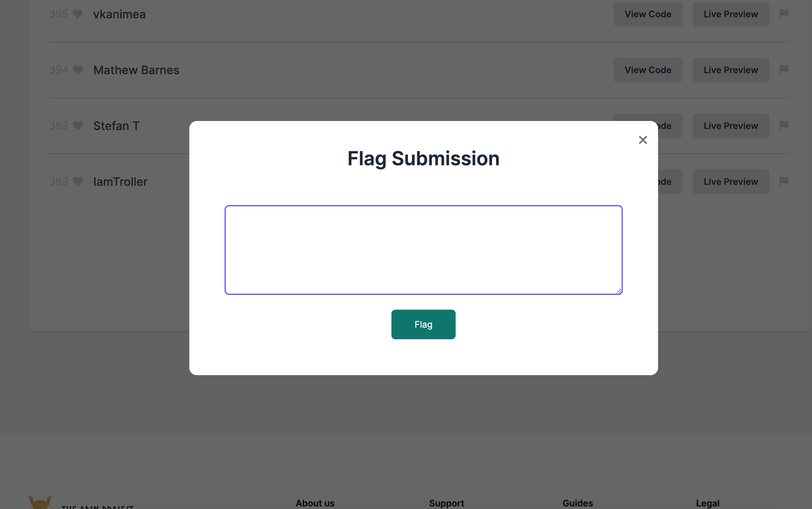This screenshot has height=509, width=812.
Task: Click the heart icon next to vkanimea
Action: tap(78, 14)
